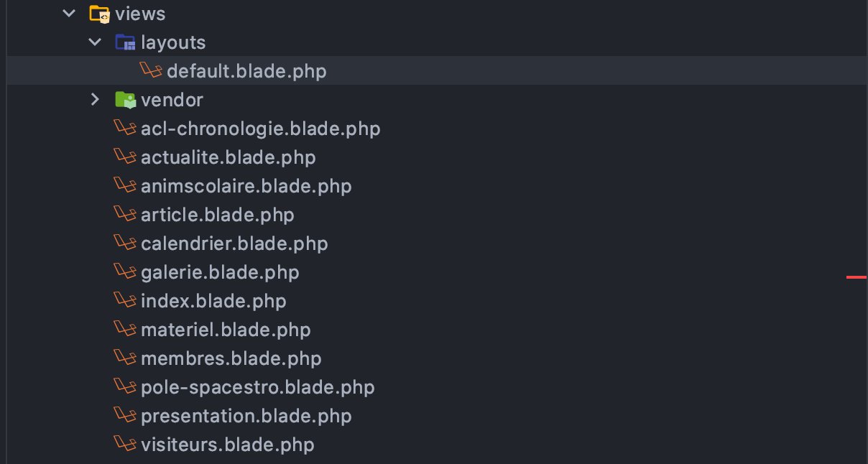The image size is (868, 464).
Task: Open actualite.blade.php file
Action: click(228, 157)
